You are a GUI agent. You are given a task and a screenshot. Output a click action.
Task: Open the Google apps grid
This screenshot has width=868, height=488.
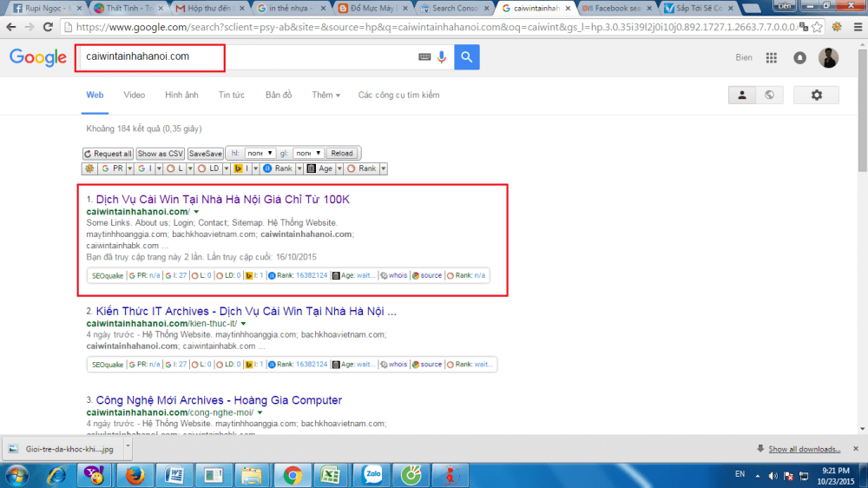[x=771, y=57]
